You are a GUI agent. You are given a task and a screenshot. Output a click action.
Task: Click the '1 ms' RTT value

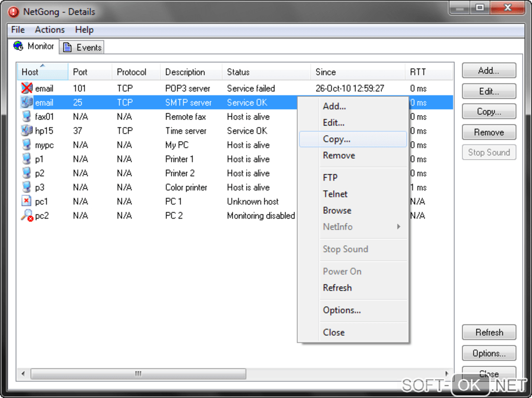(418, 187)
